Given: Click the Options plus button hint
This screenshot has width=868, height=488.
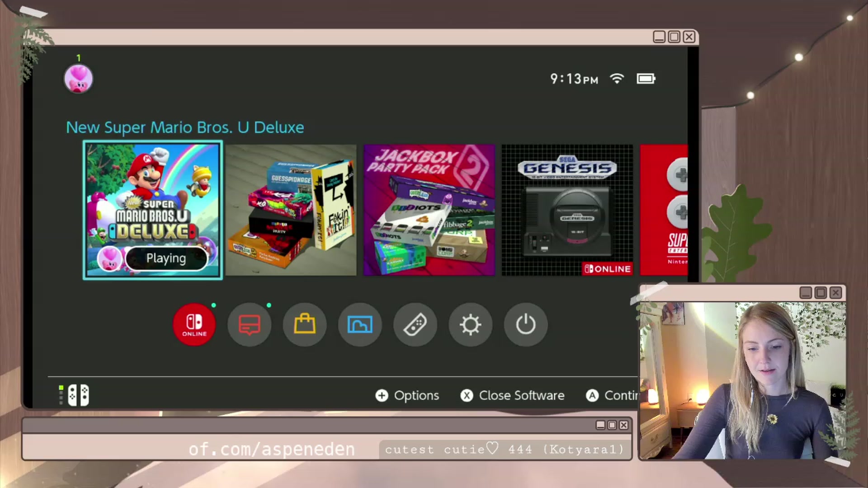Looking at the screenshot, I should [407, 395].
